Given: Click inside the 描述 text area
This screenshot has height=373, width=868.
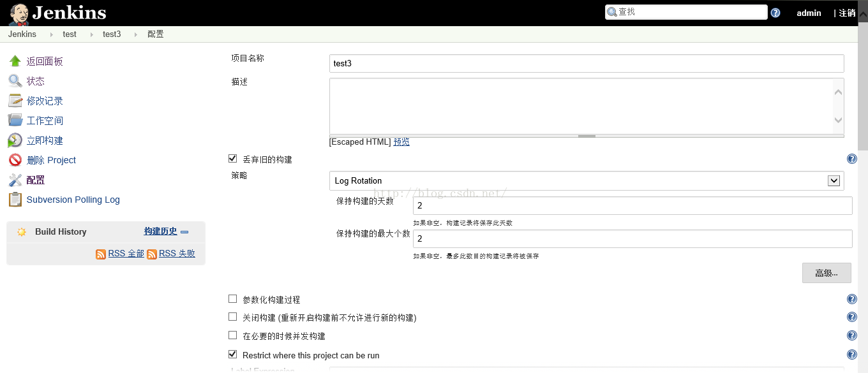Looking at the screenshot, I should (581, 106).
